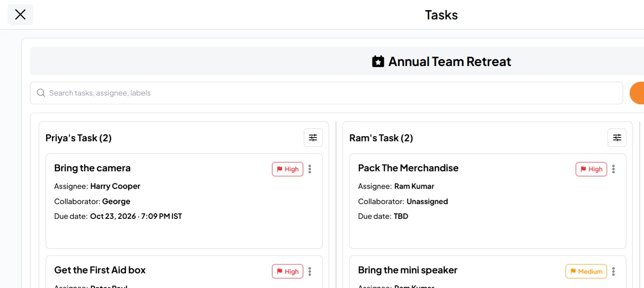The image size is (644, 288).
Task: Open the Pack The Merchandise task title
Action: pos(408,168)
